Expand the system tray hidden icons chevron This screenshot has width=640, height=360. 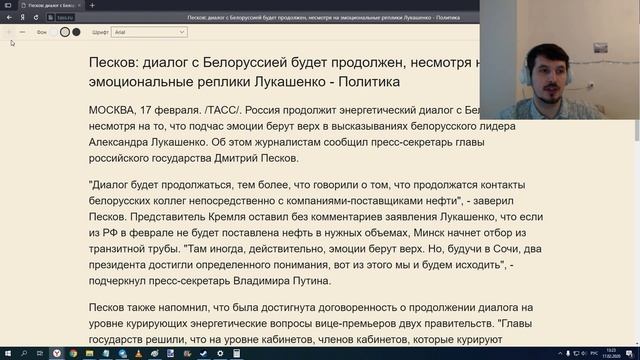click(560, 353)
